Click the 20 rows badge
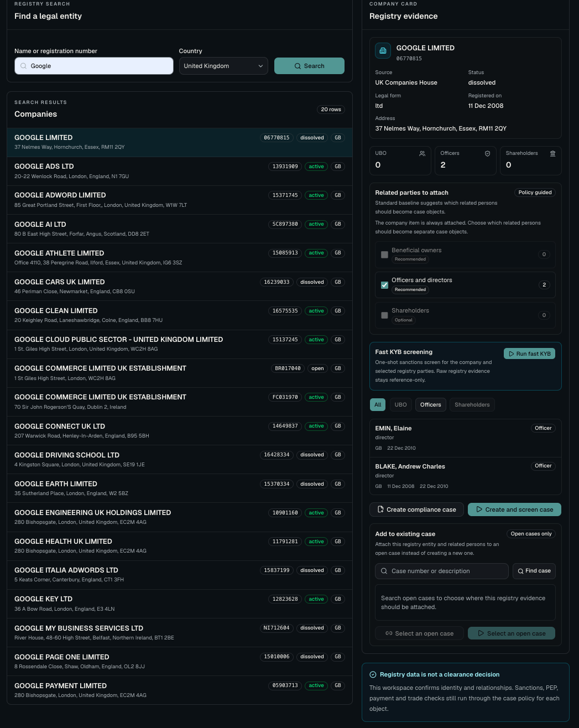The height and width of the screenshot is (728, 579). click(331, 110)
